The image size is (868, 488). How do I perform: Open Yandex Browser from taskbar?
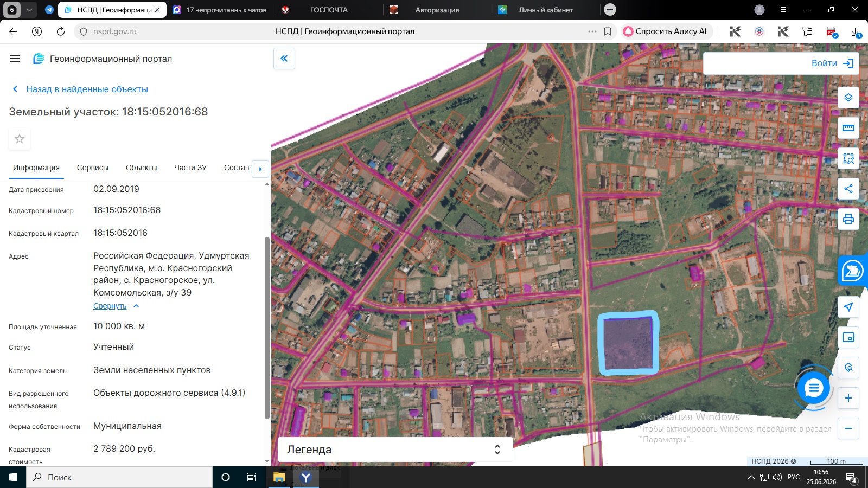coord(306,477)
